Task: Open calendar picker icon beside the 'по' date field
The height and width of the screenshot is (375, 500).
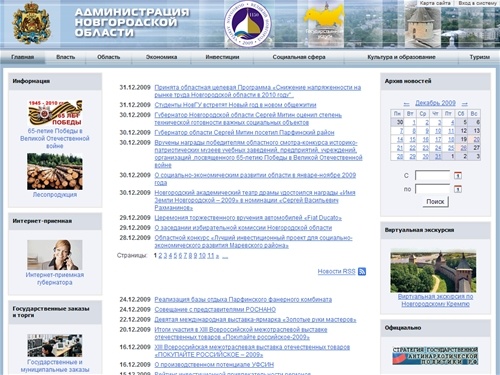Action: tap(458, 189)
